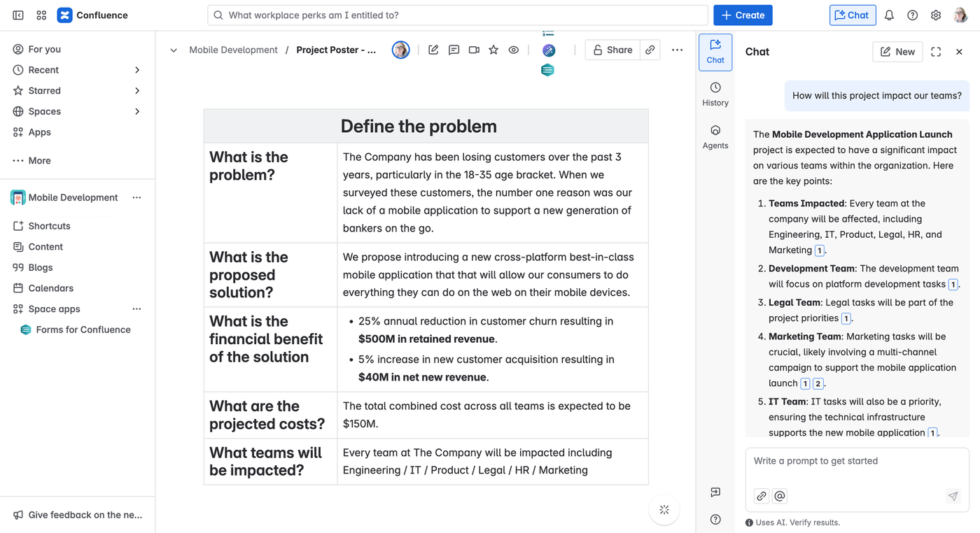
Task: Open the page more actions ellipsis
Action: point(677,50)
